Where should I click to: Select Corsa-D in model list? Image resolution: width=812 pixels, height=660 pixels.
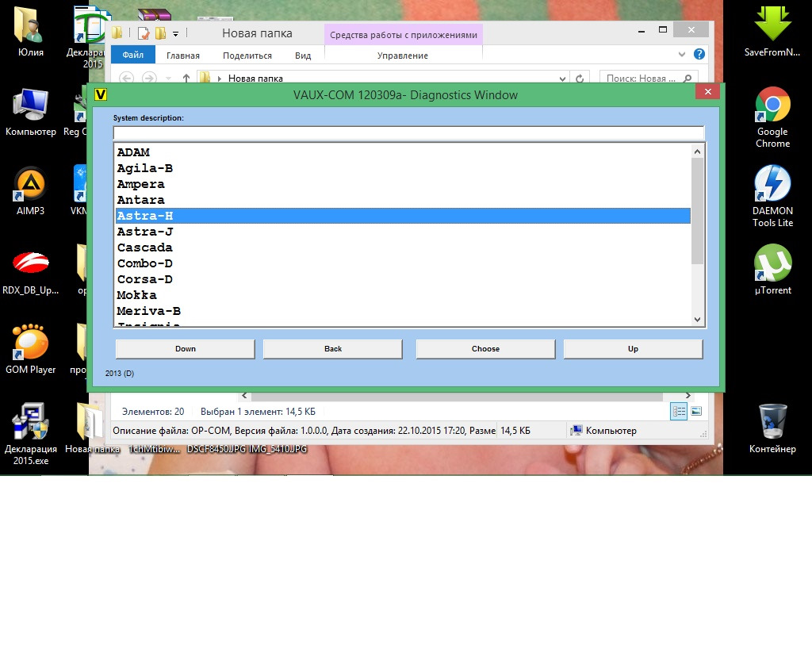pos(403,279)
